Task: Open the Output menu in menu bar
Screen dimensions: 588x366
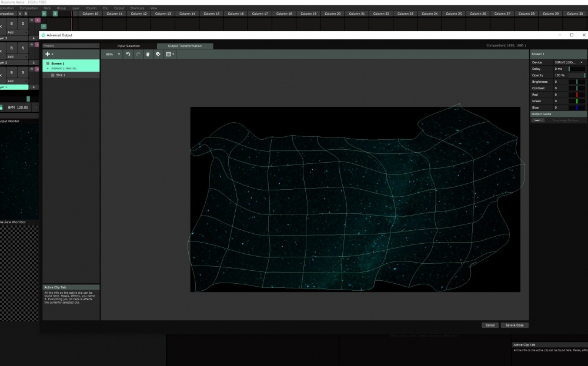Action: click(x=119, y=8)
